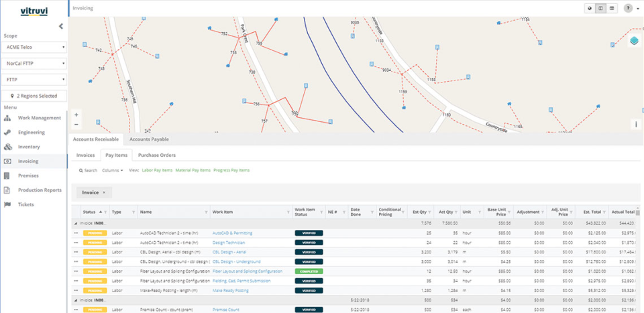Viewport: 644px width, 313px height.
Task: Filter the Work Item Status column
Action: pyautogui.click(x=321, y=212)
